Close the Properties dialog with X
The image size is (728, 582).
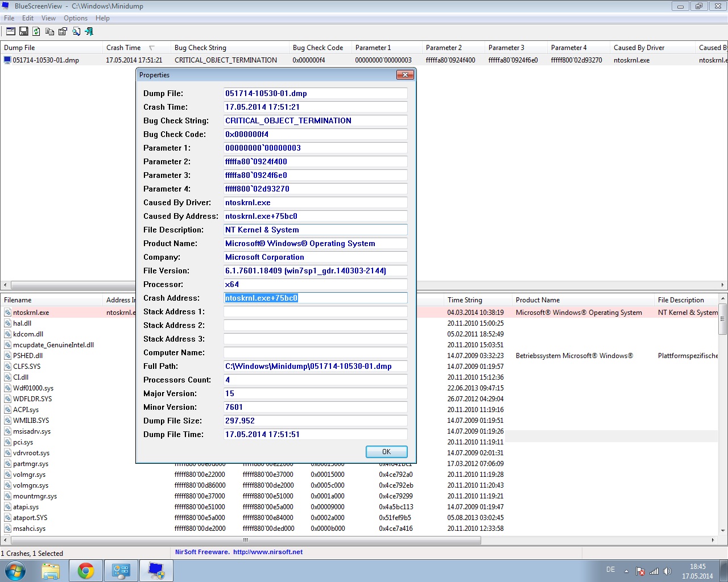(x=404, y=74)
